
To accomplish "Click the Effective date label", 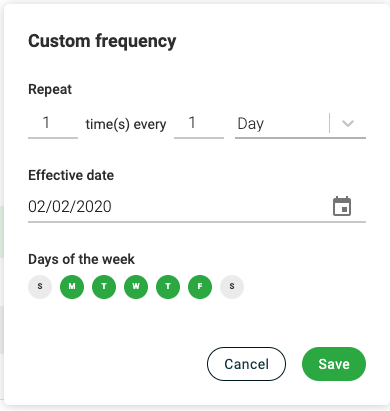I will (71, 175).
